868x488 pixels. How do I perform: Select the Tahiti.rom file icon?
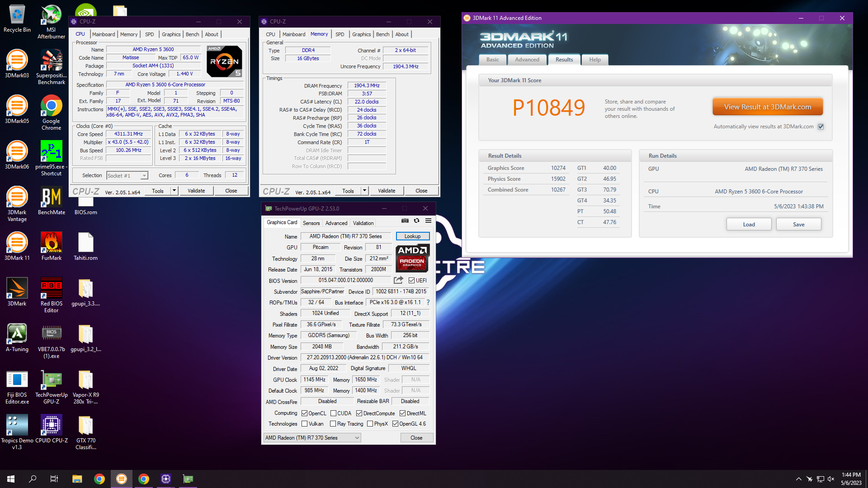point(85,247)
